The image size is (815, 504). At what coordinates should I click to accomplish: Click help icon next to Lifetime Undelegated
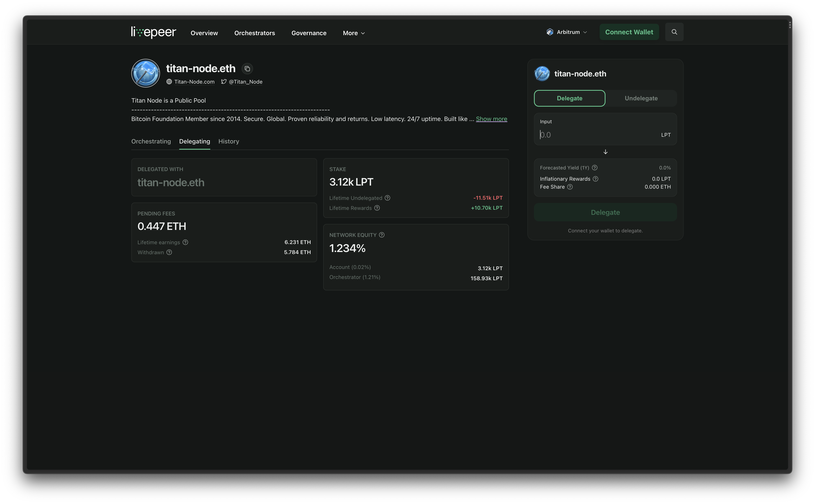(x=387, y=198)
